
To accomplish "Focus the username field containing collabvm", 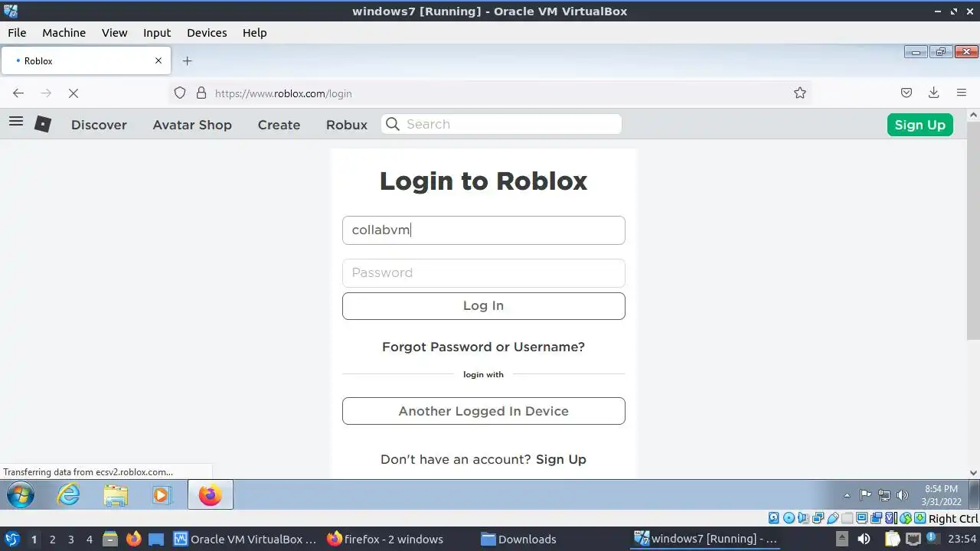I will tap(484, 230).
